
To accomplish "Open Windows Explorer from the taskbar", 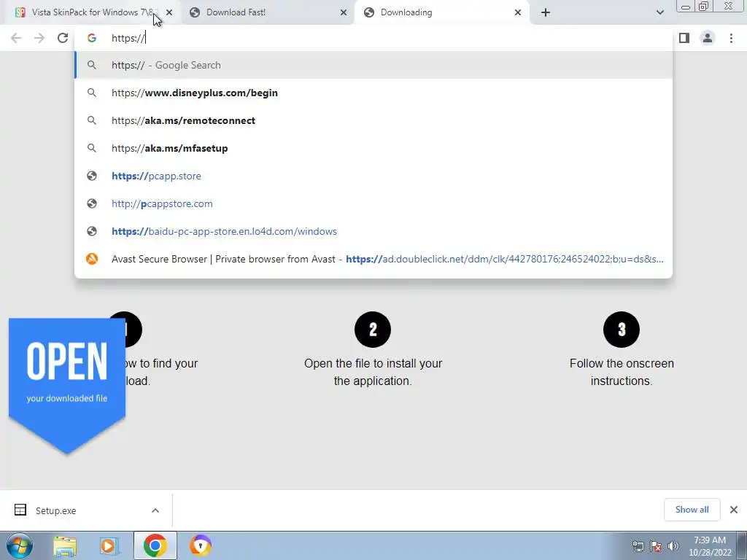I will click(65, 545).
